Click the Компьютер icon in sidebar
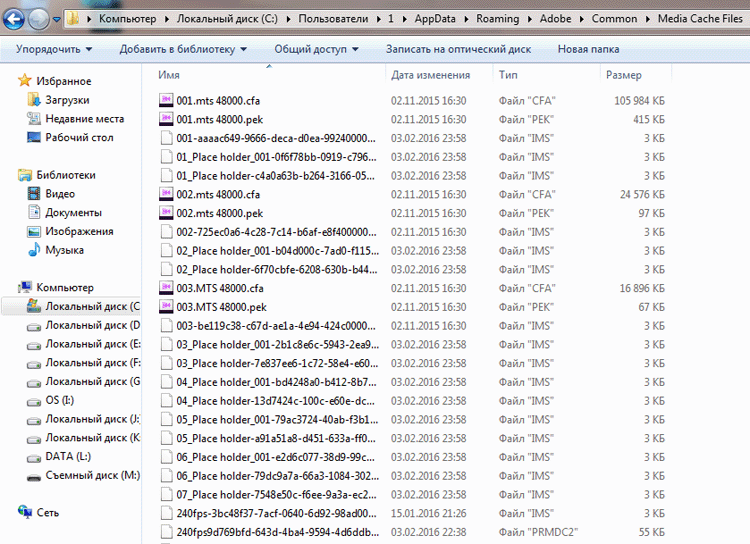750x544 pixels. [x=24, y=287]
